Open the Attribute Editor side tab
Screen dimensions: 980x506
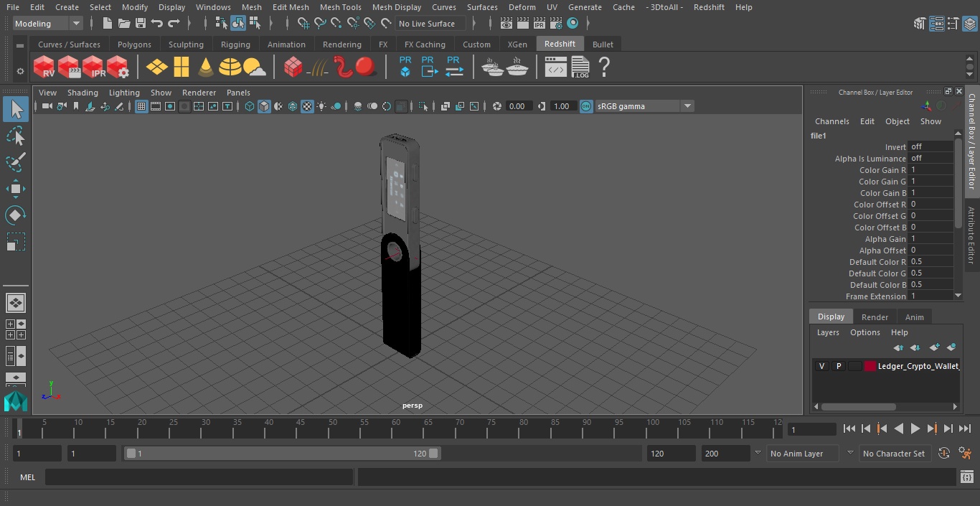coord(971,235)
